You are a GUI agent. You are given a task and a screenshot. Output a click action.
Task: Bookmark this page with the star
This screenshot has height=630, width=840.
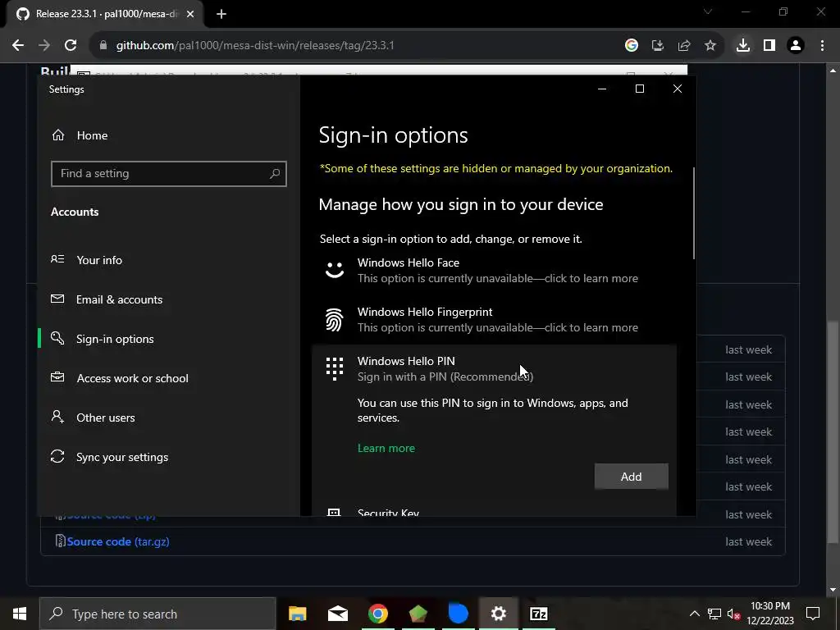pos(710,46)
